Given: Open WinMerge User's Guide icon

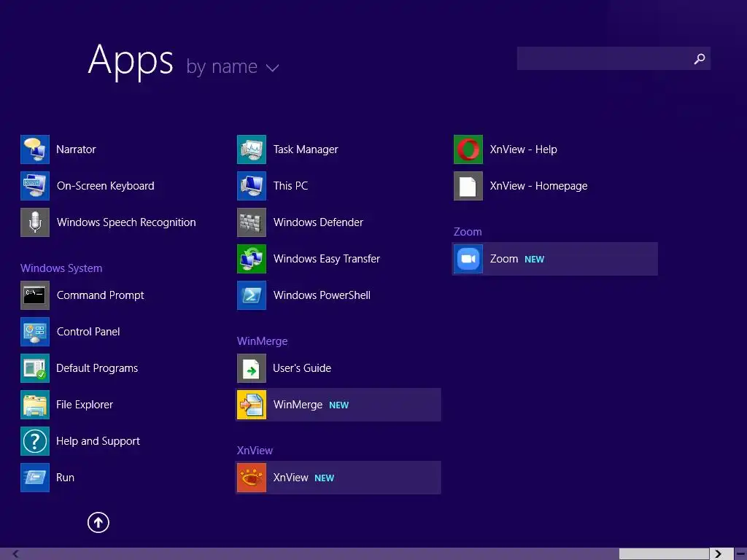Looking at the screenshot, I should pos(252,368).
